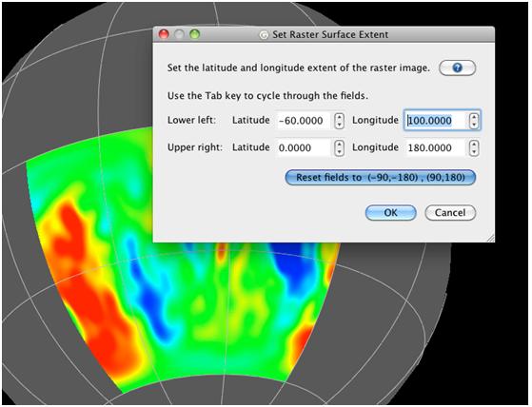Decrease Lower left Longitude with down arrow

(474, 125)
